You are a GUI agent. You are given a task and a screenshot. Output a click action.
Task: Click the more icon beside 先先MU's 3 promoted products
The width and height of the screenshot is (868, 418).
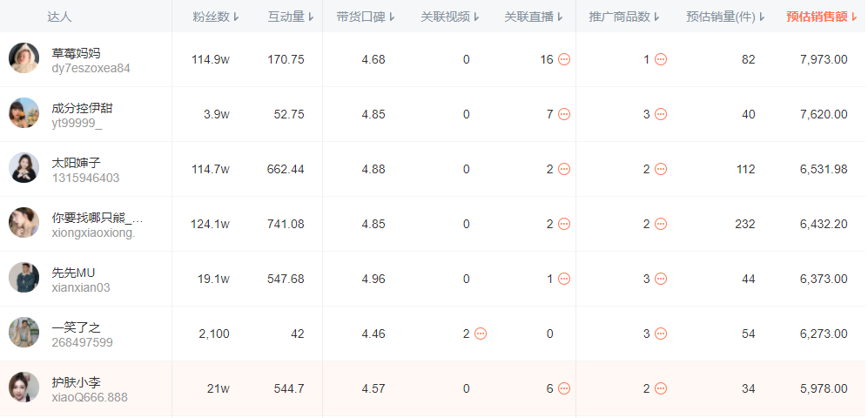point(661,279)
